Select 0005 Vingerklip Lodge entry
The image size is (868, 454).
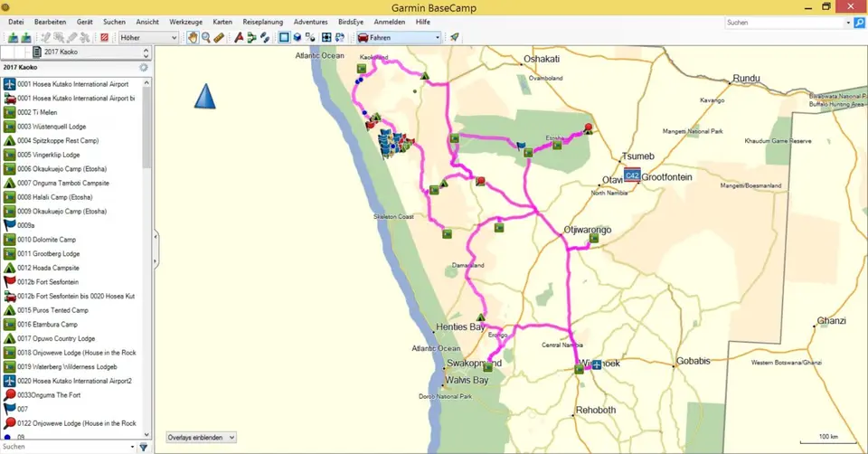(72, 155)
